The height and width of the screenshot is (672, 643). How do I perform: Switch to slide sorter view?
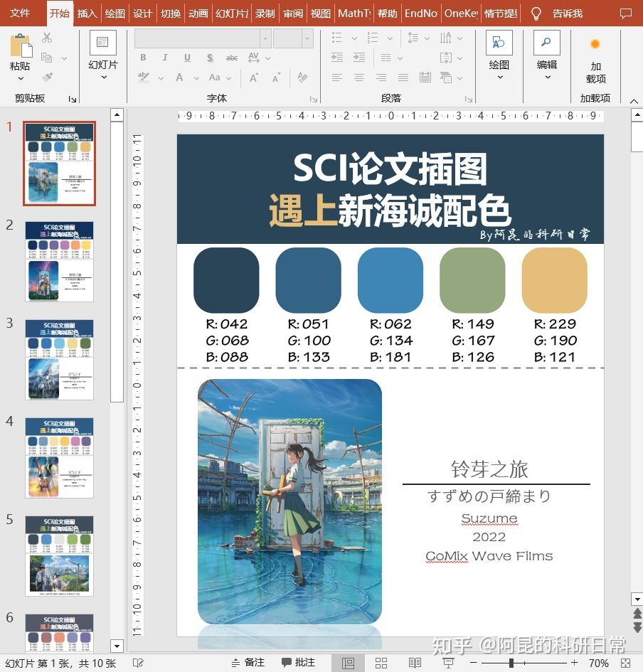pos(381,663)
